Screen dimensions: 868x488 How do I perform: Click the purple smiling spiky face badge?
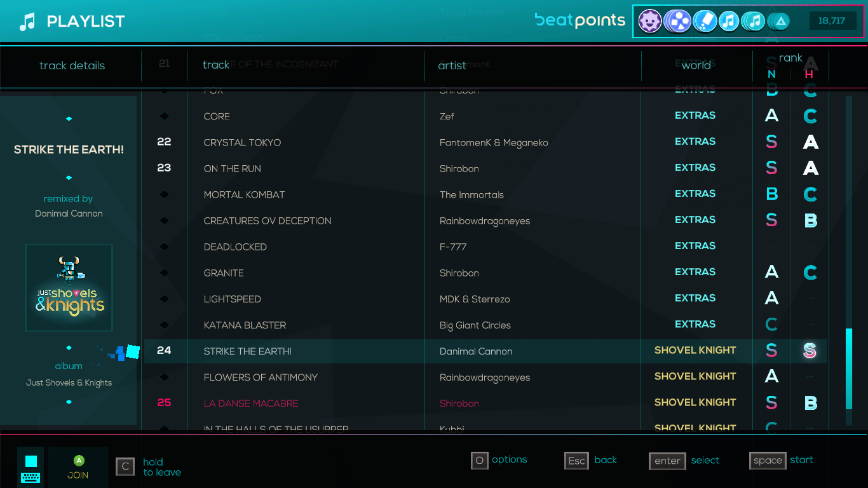click(649, 21)
